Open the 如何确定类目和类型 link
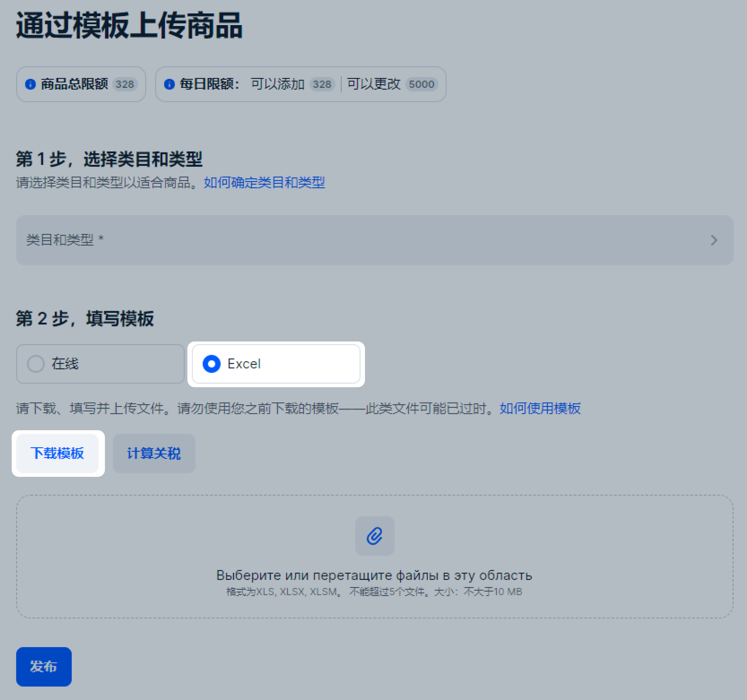This screenshot has width=747, height=700. click(x=264, y=183)
